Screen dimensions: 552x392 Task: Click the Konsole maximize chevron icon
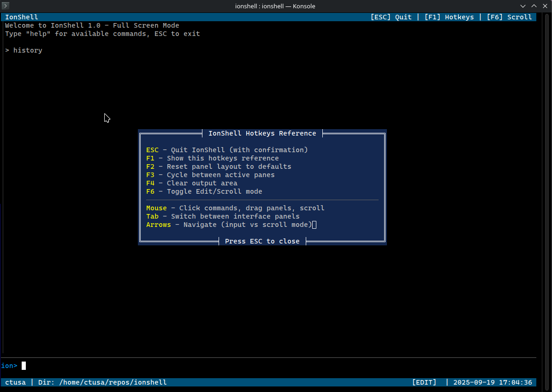pyautogui.click(x=534, y=6)
